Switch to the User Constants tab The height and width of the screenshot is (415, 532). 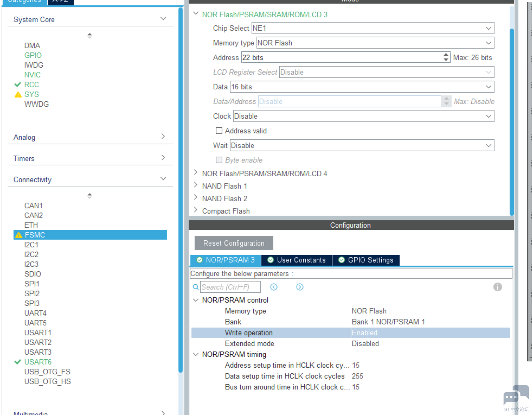click(x=296, y=260)
